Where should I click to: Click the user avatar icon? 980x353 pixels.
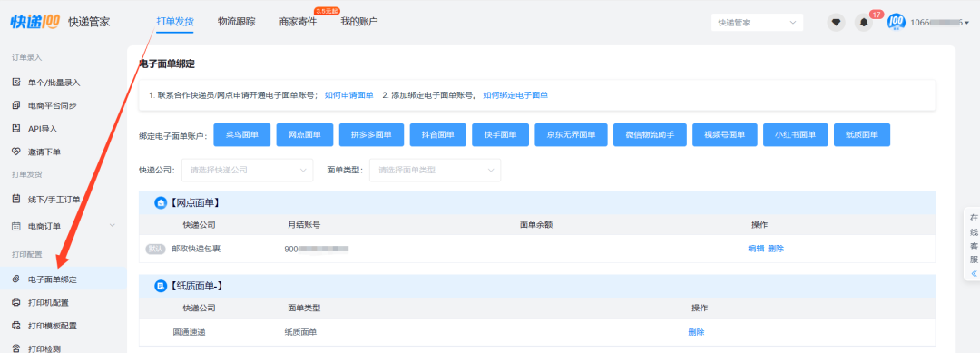click(x=897, y=22)
